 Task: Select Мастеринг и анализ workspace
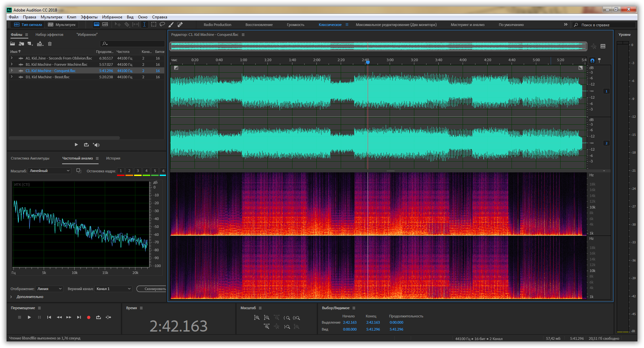[468, 25]
